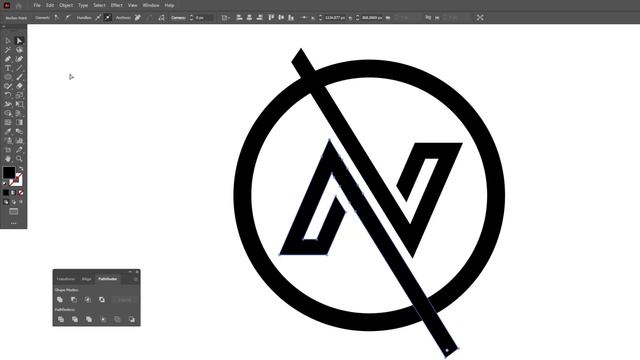The width and height of the screenshot is (640, 360).
Task: Swap fill and stroke colors arrow
Action: click(21, 168)
